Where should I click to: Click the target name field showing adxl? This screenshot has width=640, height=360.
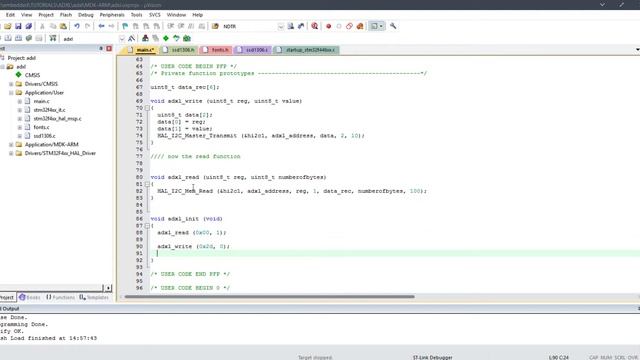[x=90, y=39]
